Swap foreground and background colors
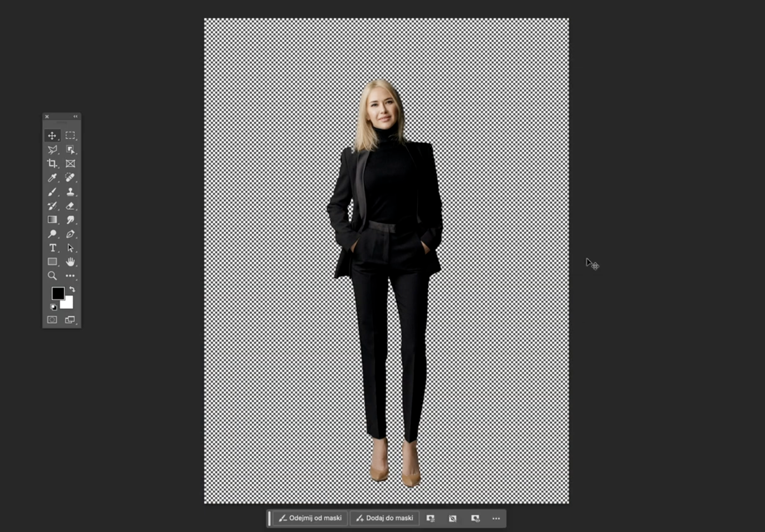This screenshot has width=765, height=532. pos(72,289)
